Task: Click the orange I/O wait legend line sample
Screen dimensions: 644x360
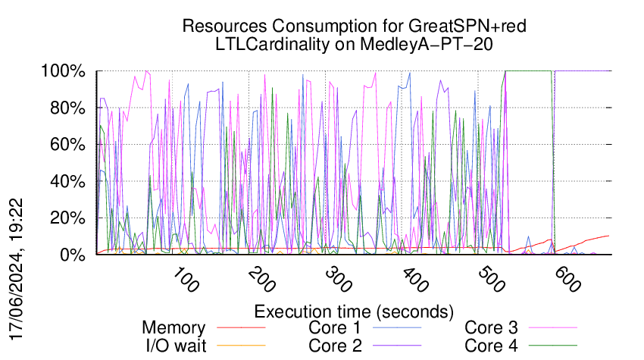Action: click(x=241, y=346)
